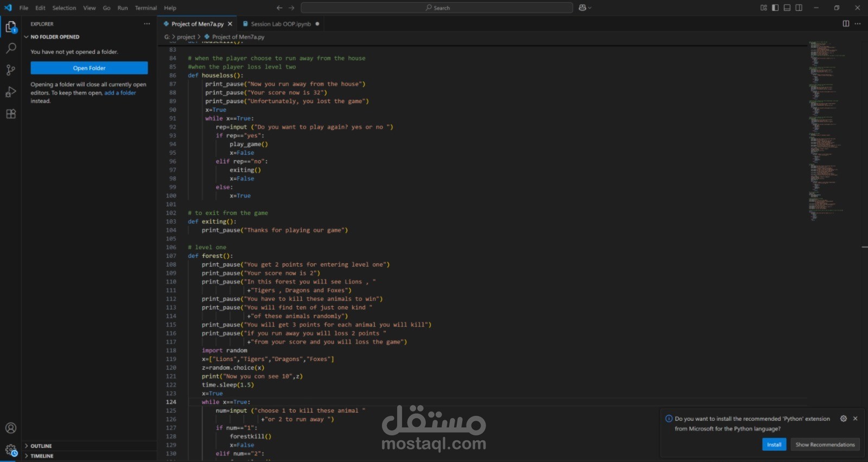Click the Open Folder button
868x462 pixels.
(x=89, y=68)
